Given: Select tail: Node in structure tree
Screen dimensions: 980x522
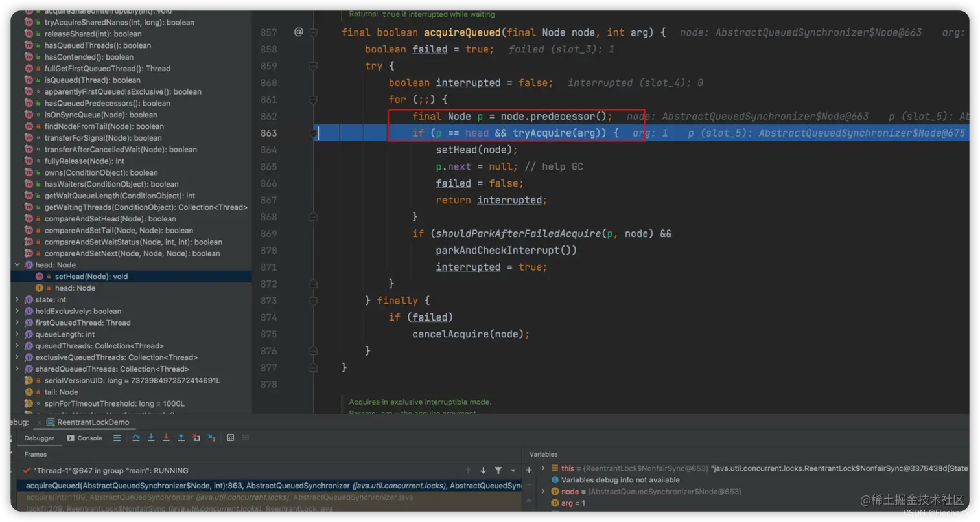Looking at the screenshot, I should tap(62, 392).
